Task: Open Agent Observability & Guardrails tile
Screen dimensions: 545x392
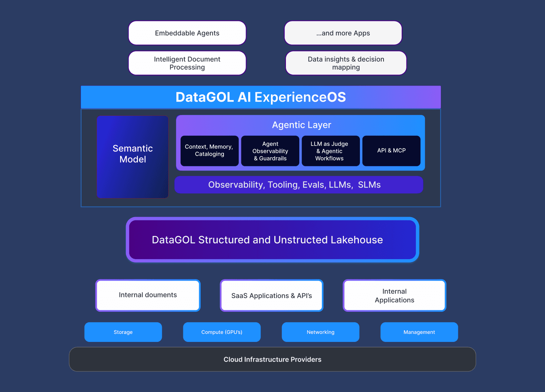Action: (270, 151)
